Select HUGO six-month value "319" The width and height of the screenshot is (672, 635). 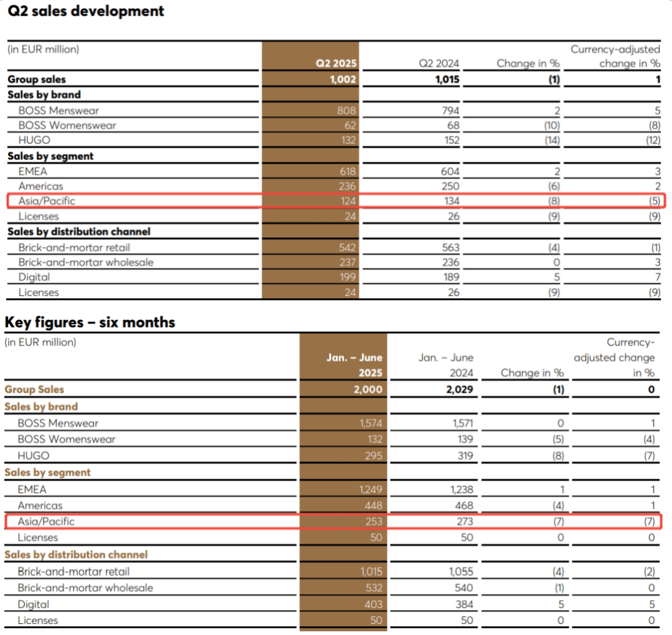tap(465, 455)
